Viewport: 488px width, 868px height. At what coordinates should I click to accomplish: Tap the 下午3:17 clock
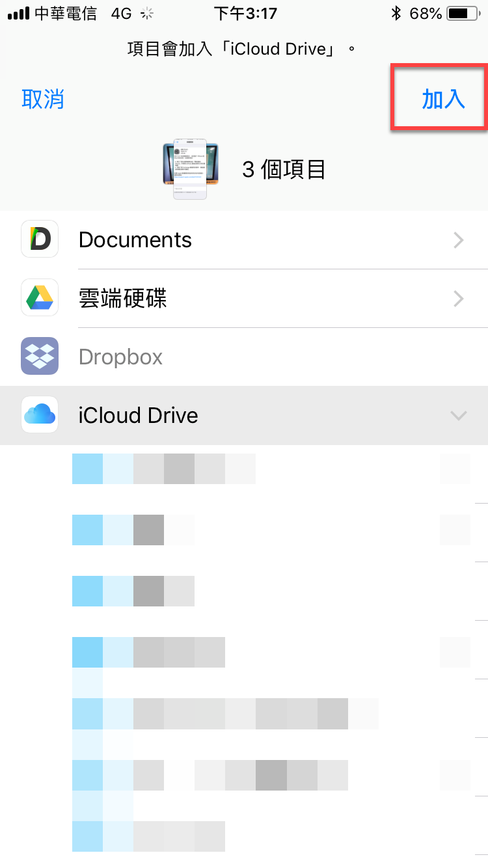245,13
